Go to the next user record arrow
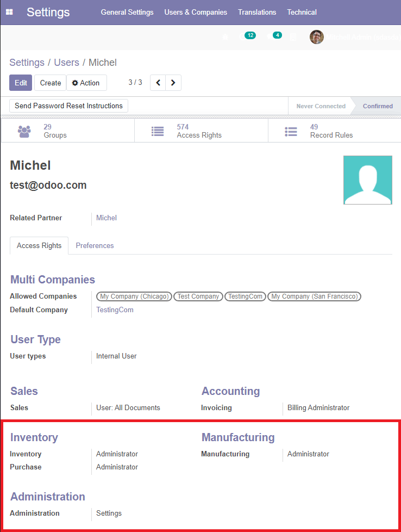 [x=173, y=83]
